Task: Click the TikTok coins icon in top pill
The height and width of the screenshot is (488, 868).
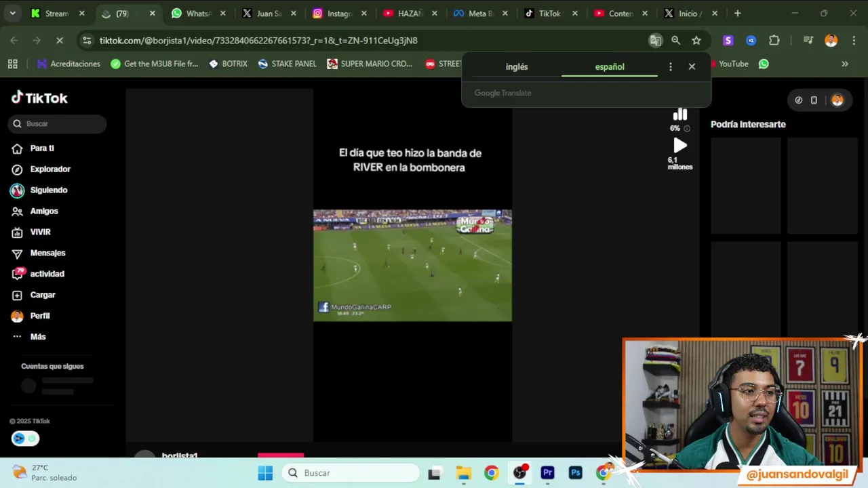Action: [798, 100]
